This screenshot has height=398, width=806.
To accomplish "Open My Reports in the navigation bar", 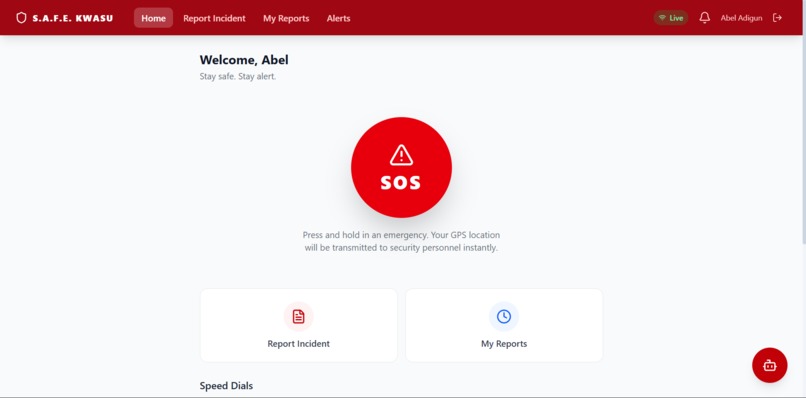I will 286,18.
